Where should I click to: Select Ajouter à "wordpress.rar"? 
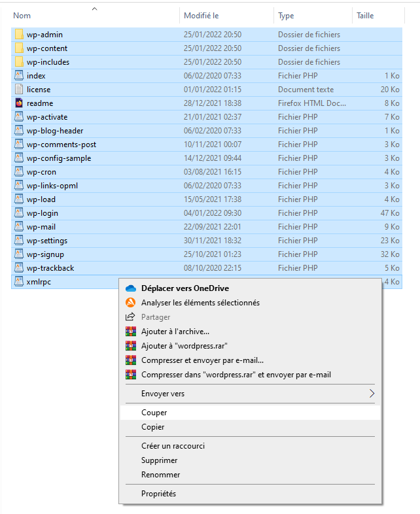pyautogui.click(x=250, y=346)
